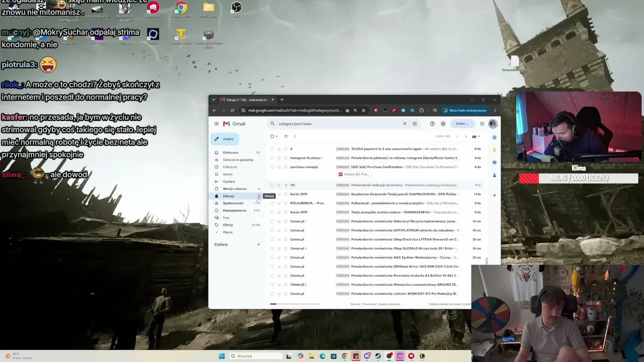Open a new Chrome tab
The image size is (644, 362).
tap(282, 100)
